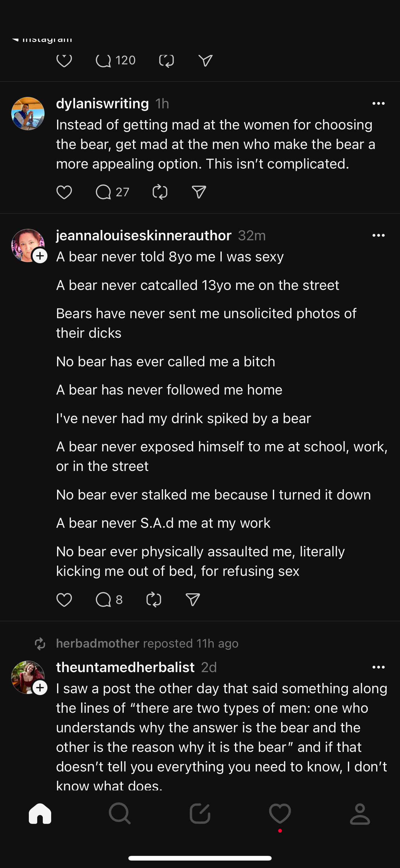Repost jeannalouiseskinnerauthor's post
This screenshot has height=868, width=400.
(154, 600)
